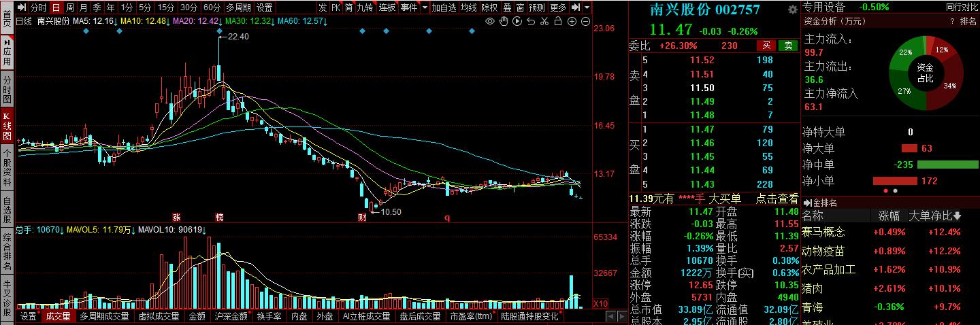Click the red 买 buy button

tap(766, 46)
